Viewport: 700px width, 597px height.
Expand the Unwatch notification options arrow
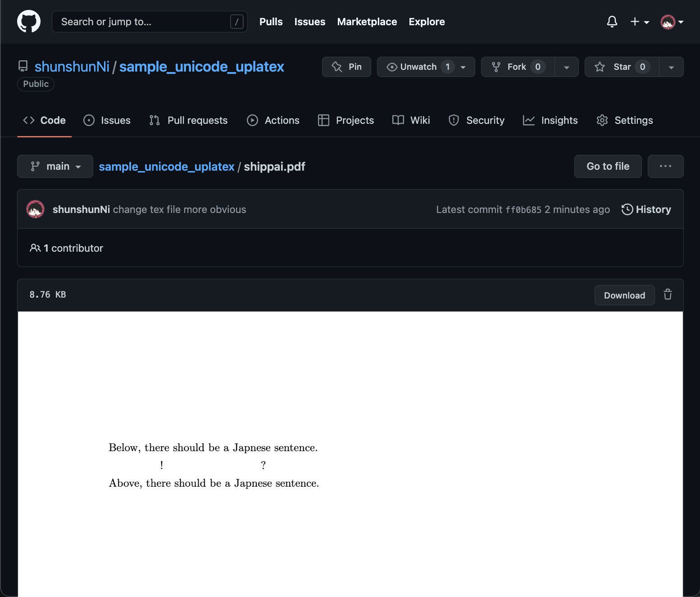(x=463, y=67)
